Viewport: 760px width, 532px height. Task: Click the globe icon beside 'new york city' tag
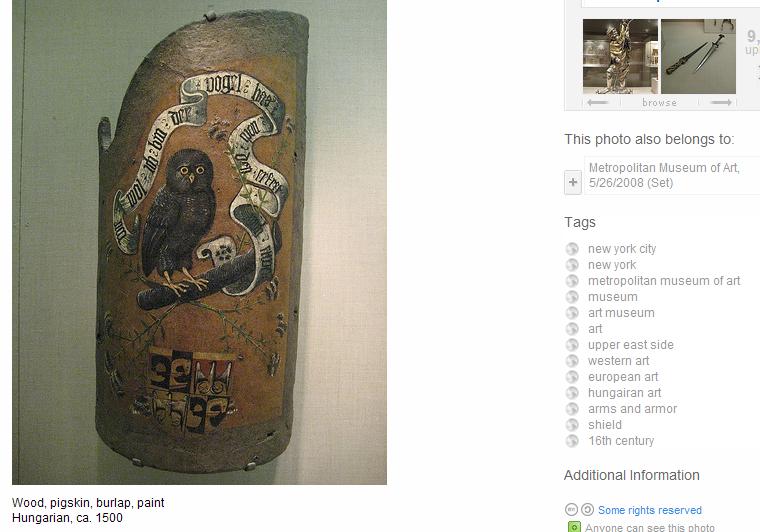point(572,249)
